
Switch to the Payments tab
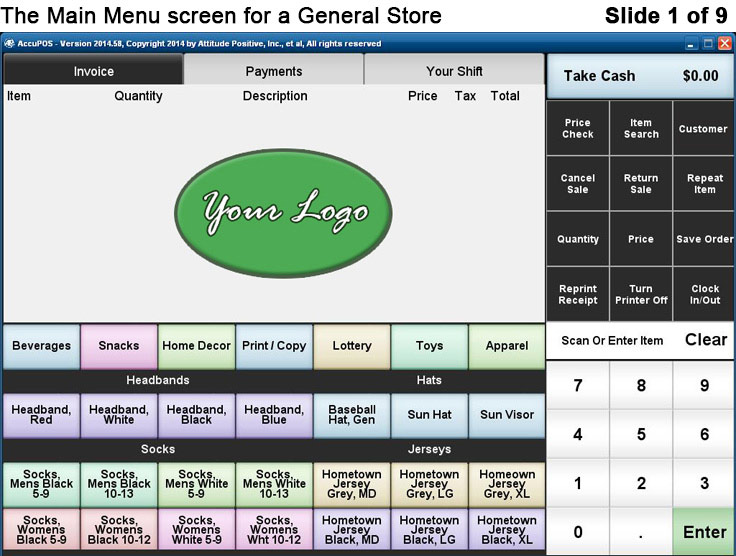tap(274, 71)
